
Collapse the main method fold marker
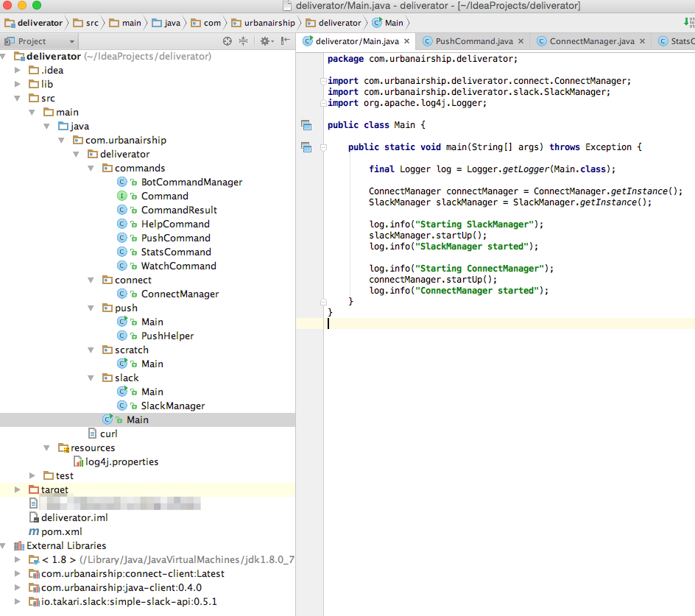pyautogui.click(x=323, y=147)
